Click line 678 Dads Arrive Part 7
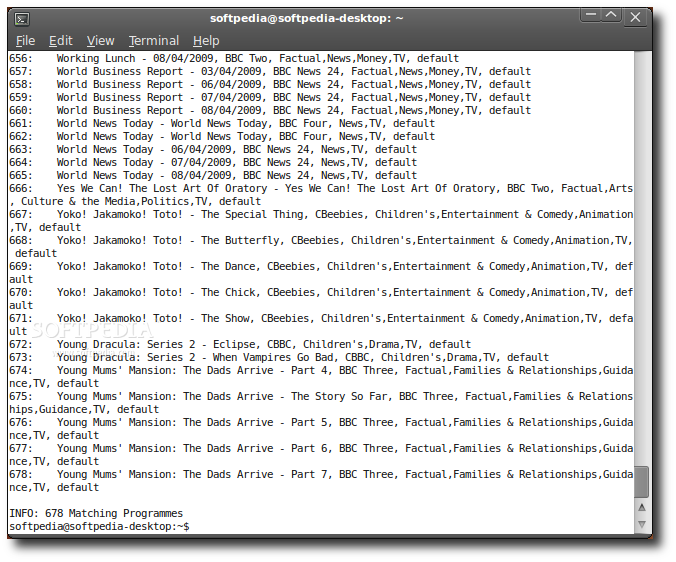The width and height of the screenshot is (676, 562). click(321, 481)
